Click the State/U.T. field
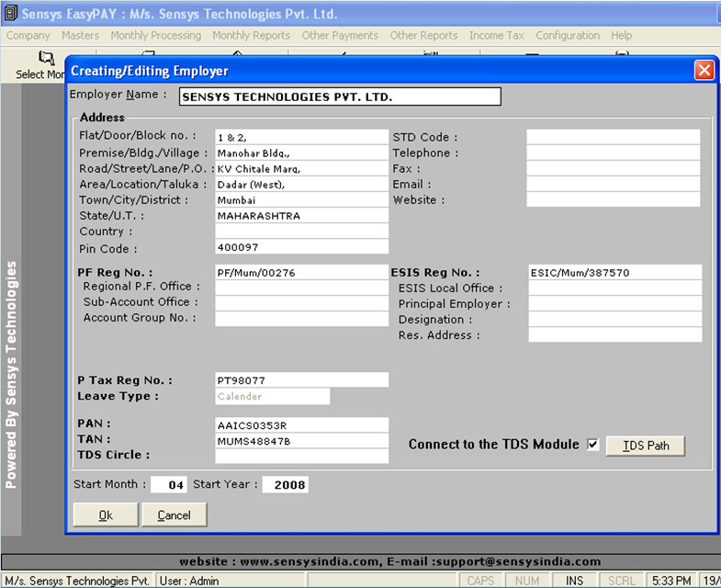This screenshot has width=721, height=588. pos(301,215)
